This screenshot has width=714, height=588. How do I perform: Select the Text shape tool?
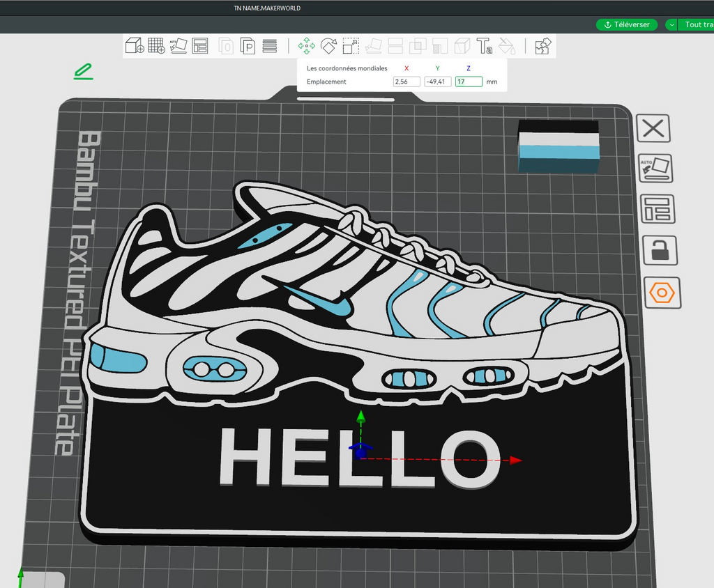[484, 46]
